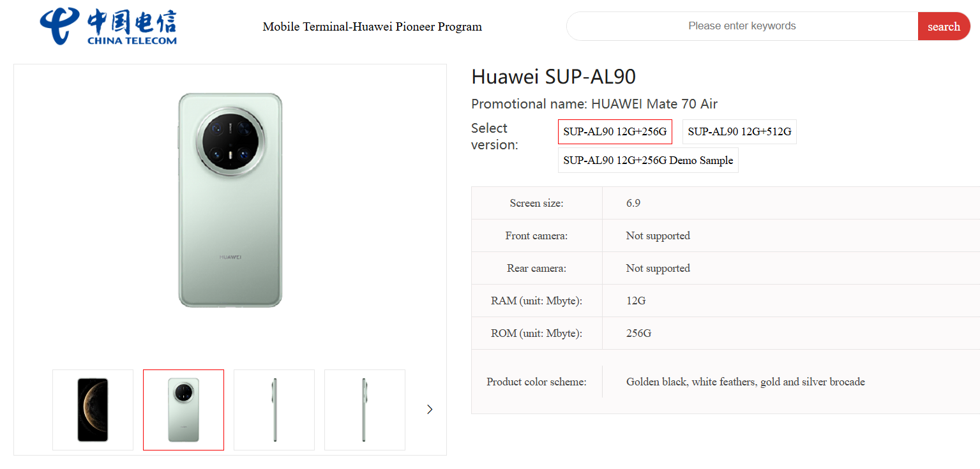This screenshot has height=469, width=980.
Task: Open the first side-profile phone thumbnail
Action: click(274, 409)
